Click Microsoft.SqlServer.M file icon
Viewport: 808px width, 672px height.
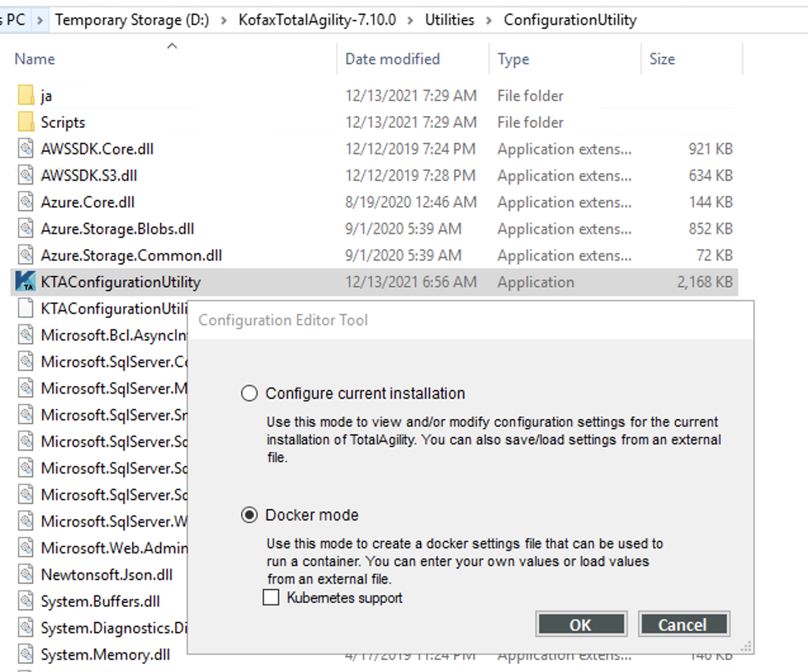click(25, 388)
